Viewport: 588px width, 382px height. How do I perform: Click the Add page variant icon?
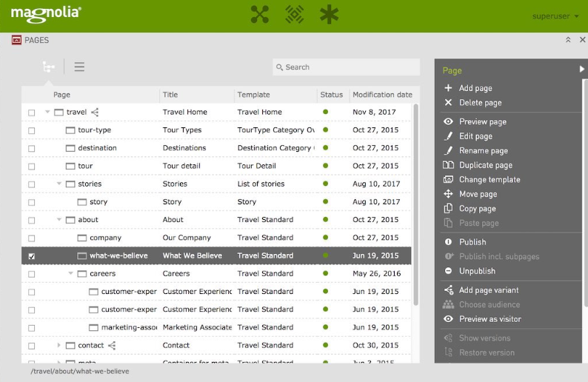[x=449, y=290]
